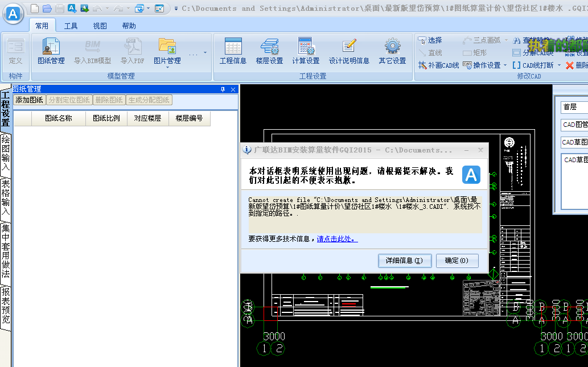Expand the redo history dropdown arrow

[x=128, y=8]
